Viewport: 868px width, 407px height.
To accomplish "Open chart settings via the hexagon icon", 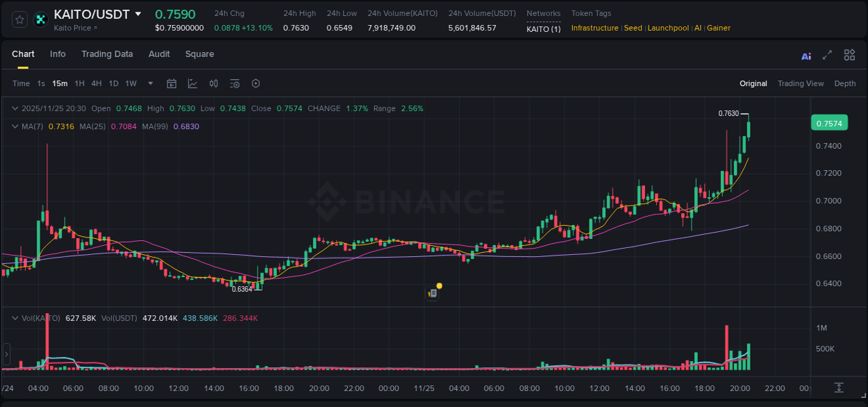I will 255,83.
